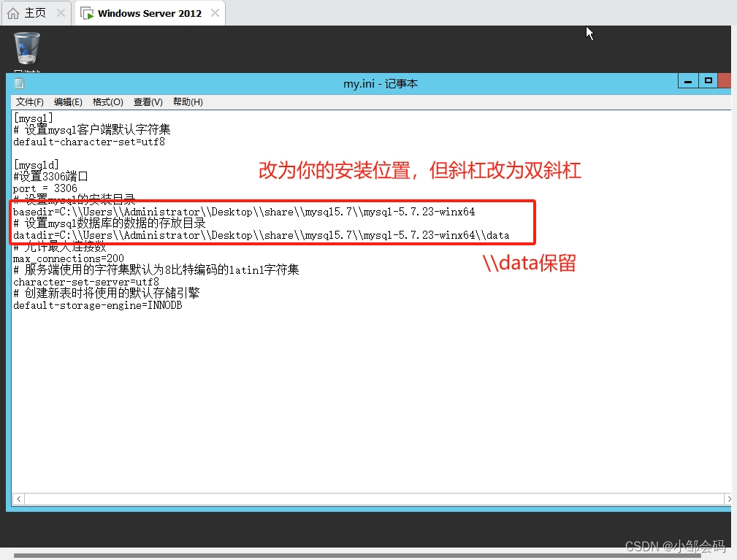
Task: Close the Windows Server 2012 tab
Action: click(x=215, y=13)
